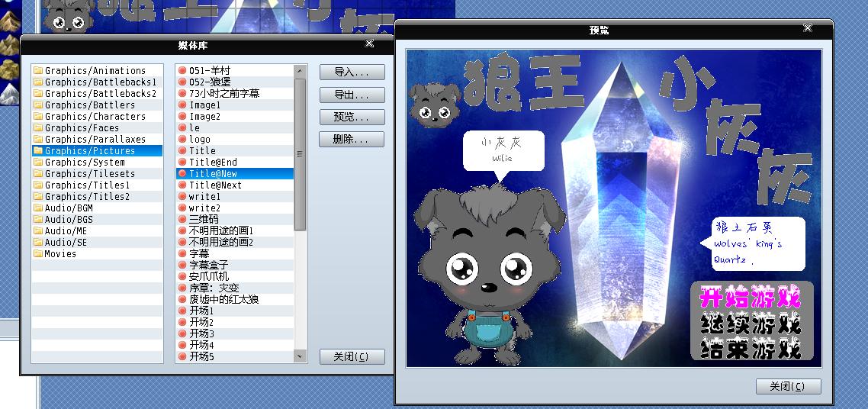868x409 pixels.
Task: Select file 052-狼堡
Action: (235, 82)
